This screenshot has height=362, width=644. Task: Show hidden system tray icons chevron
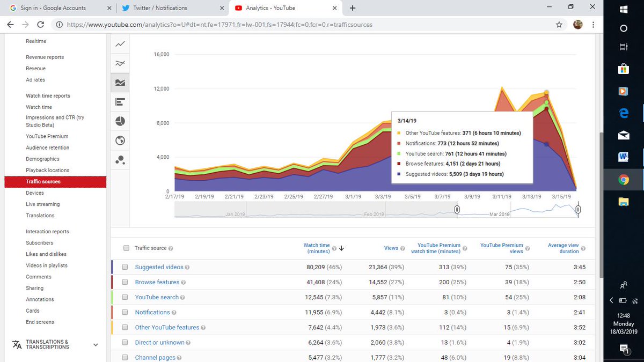click(612, 301)
